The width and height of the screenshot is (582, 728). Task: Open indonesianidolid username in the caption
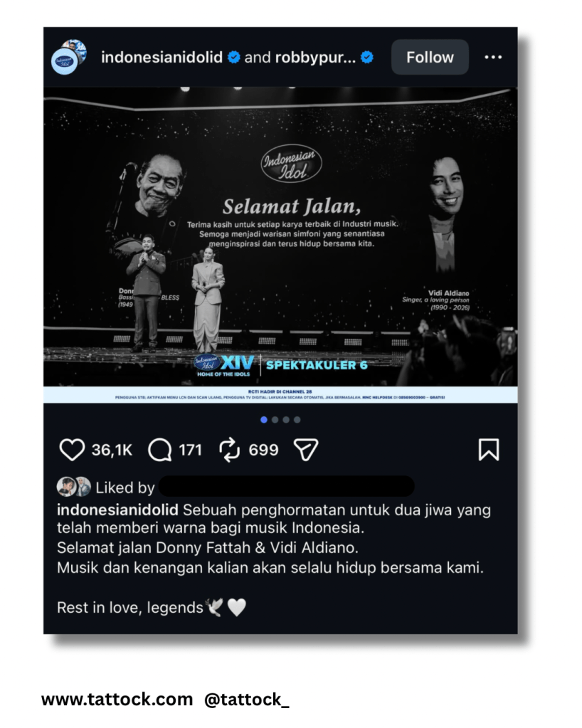point(117,510)
